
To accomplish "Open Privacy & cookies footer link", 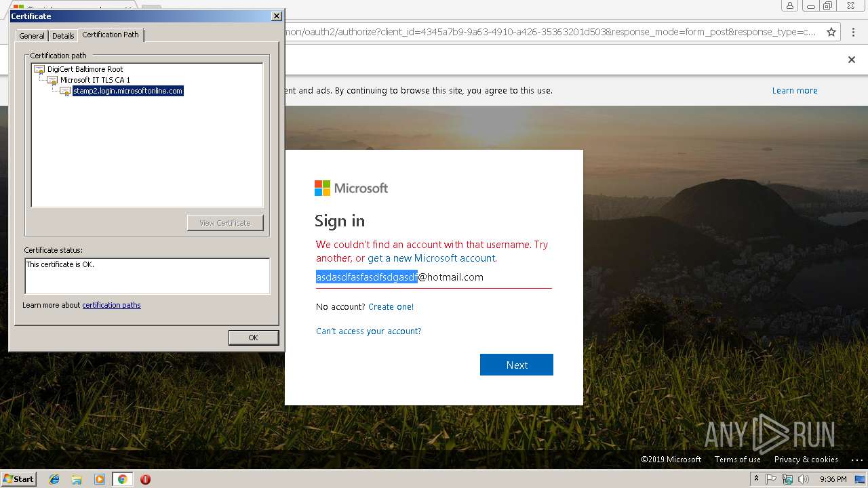I will point(806,460).
